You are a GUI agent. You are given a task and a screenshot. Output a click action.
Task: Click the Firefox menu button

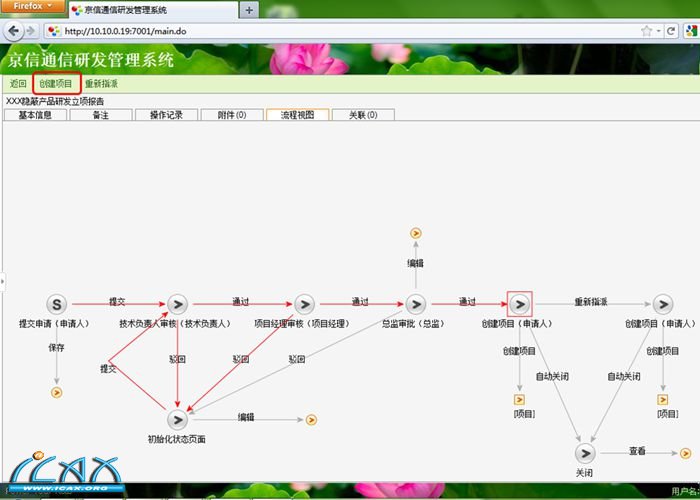coord(33,7)
